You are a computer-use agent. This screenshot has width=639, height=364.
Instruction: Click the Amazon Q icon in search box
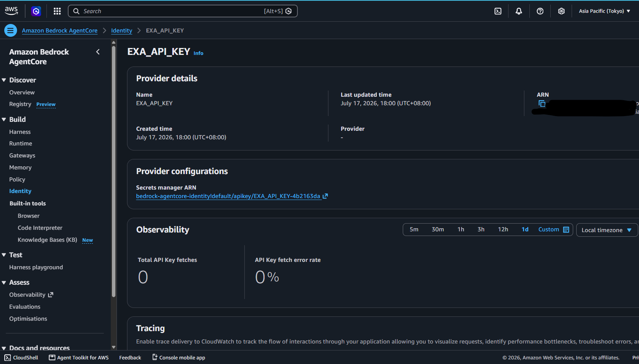289,11
